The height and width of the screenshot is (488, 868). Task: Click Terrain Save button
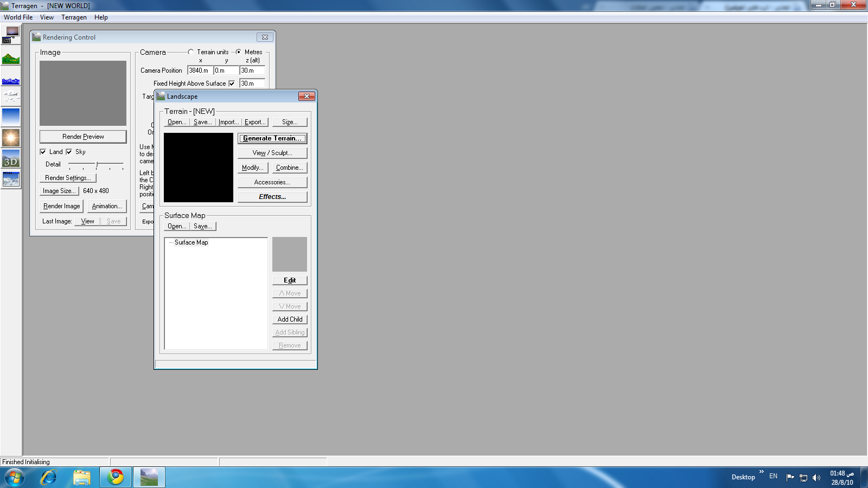203,122
